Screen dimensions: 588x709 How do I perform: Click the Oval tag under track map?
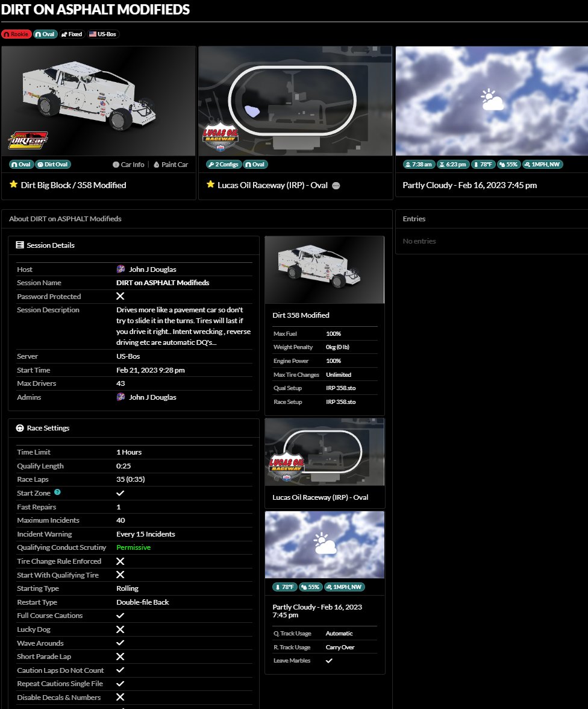point(255,165)
